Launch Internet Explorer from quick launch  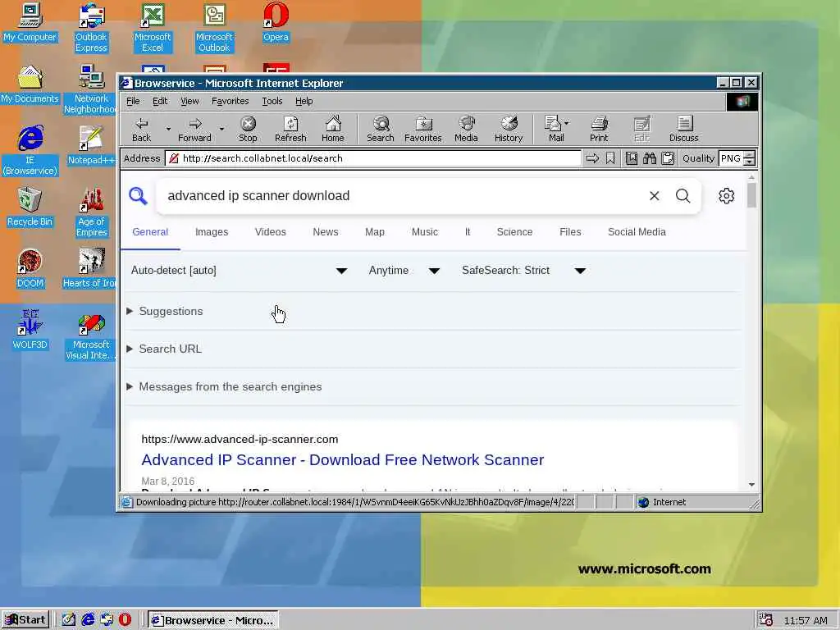click(88, 620)
